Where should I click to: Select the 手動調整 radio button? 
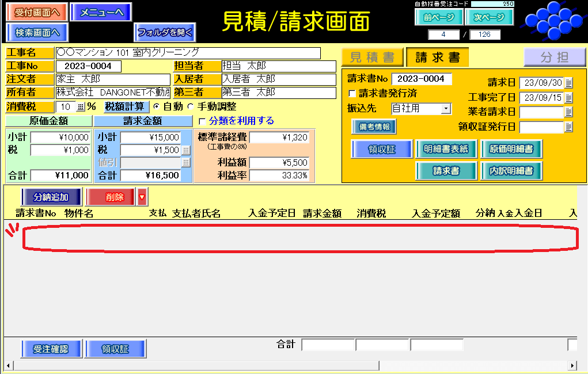[x=191, y=106]
